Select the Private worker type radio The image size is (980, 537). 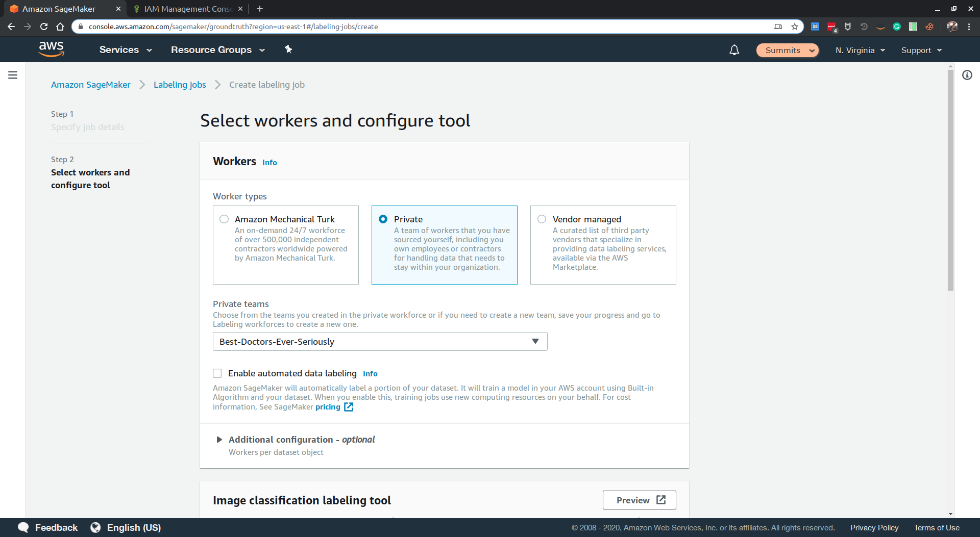point(383,219)
